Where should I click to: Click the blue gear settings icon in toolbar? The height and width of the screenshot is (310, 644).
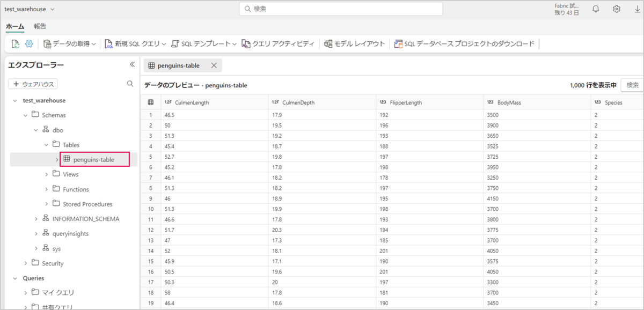pos(30,44)
